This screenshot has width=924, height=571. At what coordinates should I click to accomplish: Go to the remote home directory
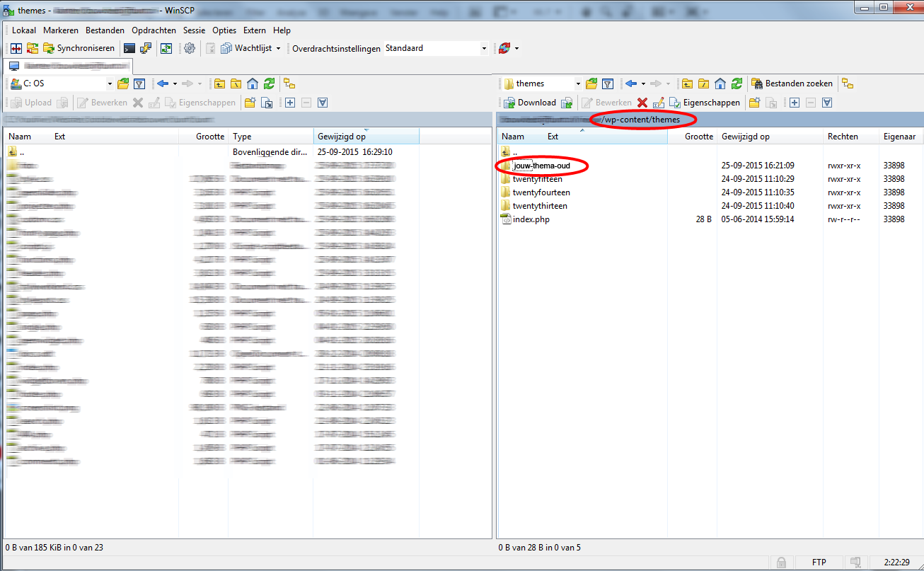pyautogui.click(x=720, y=83)
